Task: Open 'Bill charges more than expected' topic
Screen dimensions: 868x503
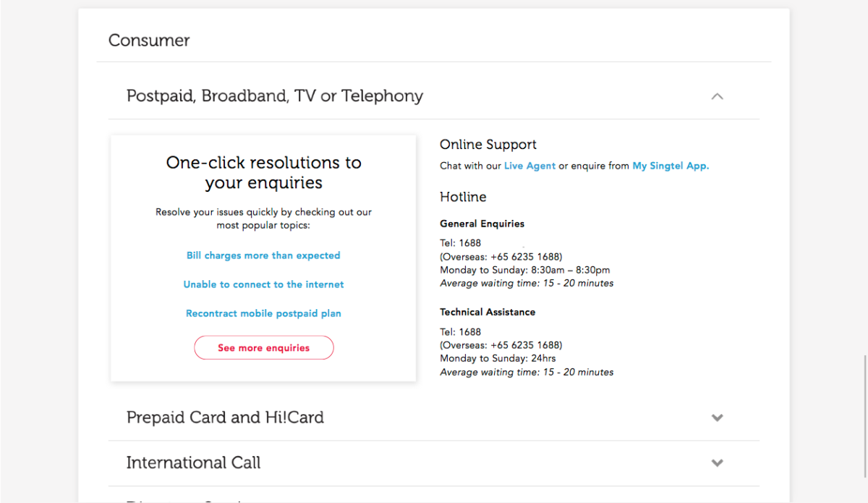Action: [x=263, y=255]
